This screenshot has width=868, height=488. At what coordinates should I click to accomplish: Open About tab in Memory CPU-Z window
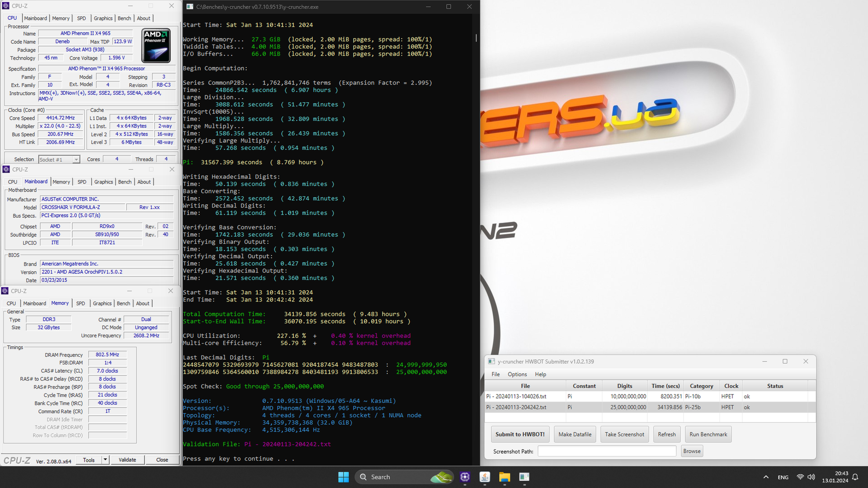pos(142,303)
